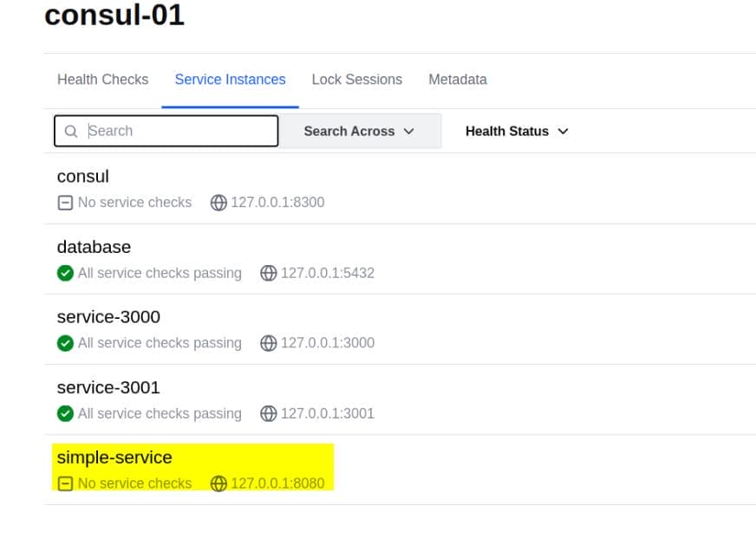Open the simple-service instance
The height and width of the screenshot is (538, 756).
(114, 457)
